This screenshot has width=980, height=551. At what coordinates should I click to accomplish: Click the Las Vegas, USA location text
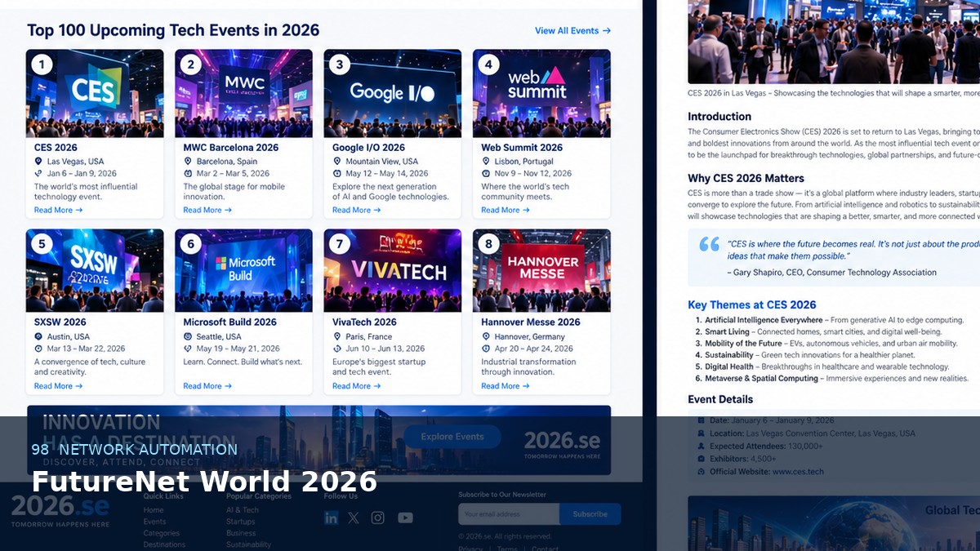(x=74, y=162)
